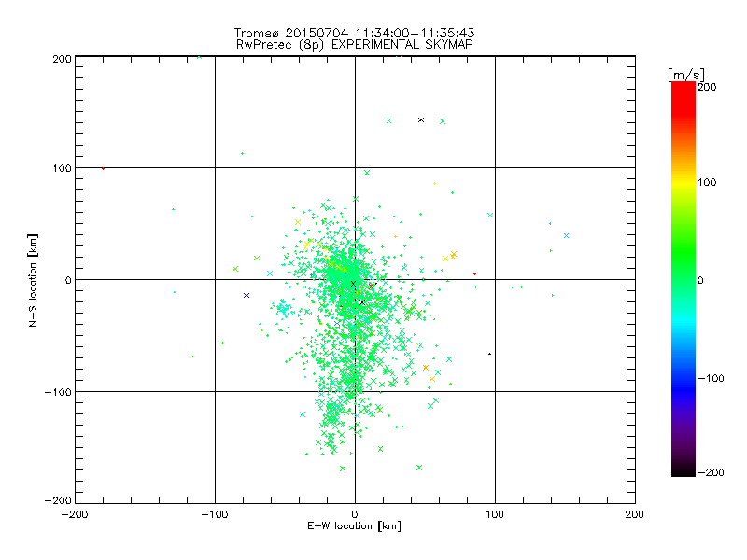Click the colorbar 0 label

click(x=700, y=280)
